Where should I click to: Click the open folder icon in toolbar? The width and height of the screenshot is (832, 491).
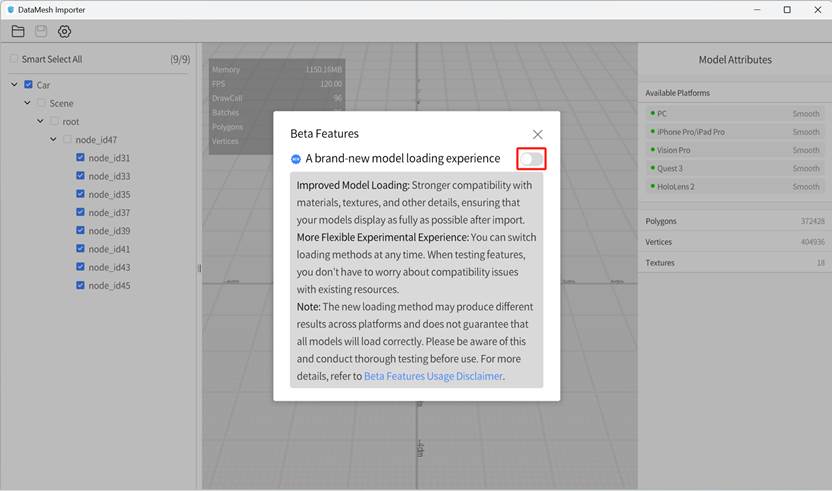(18, 31)
